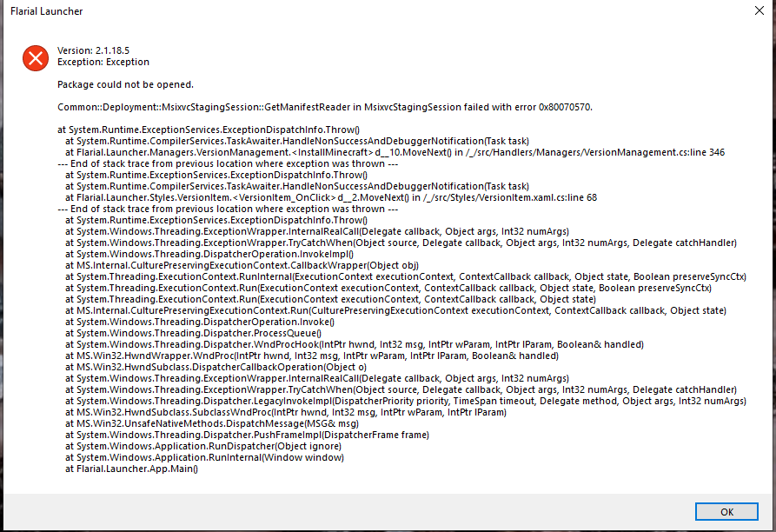Click the red error X icon
Viewport: 776px width, 532px height.
[x=36, y=58]
